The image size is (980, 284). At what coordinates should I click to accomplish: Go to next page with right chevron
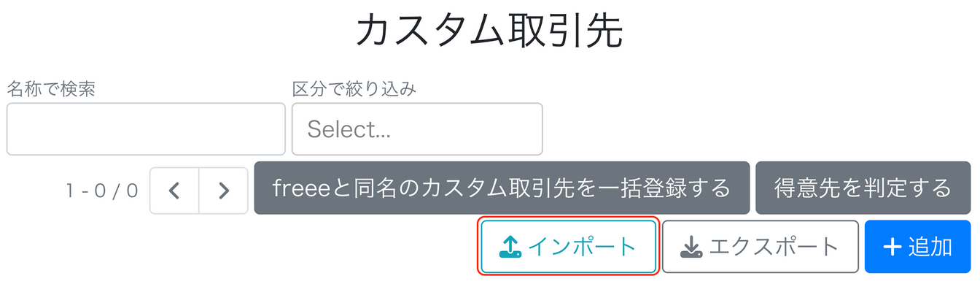(x=224, y=191)
